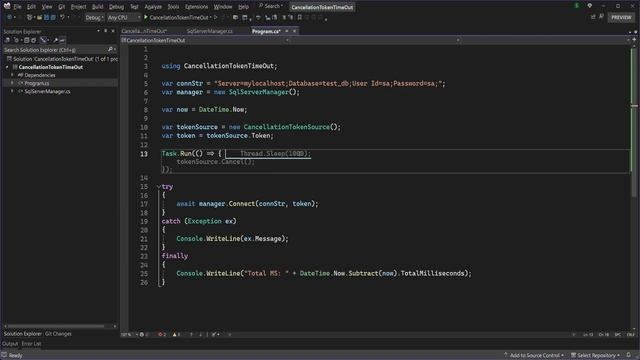Open the Project menu
Viewport: 640px width, 360px height.
[78, 7]
